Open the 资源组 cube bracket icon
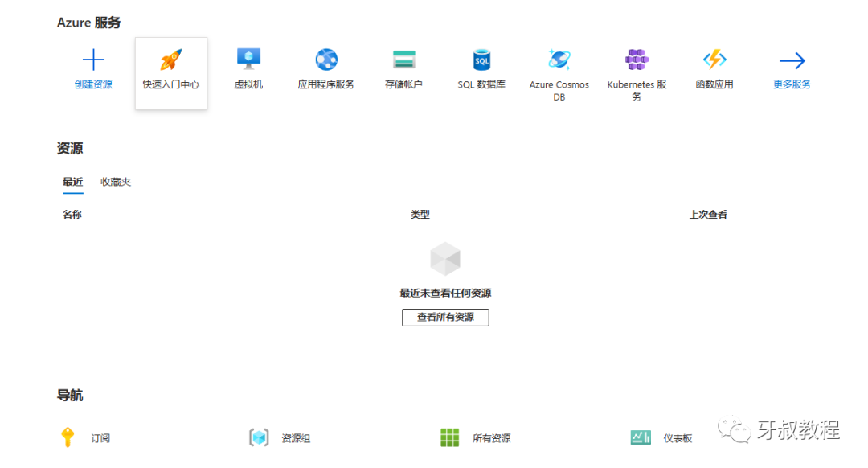Image resolution: width=868 pixels, height=468 pixels. pos(259,437)
